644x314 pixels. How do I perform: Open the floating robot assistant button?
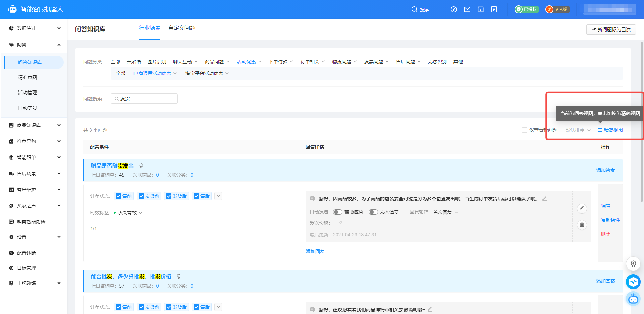[x=633, y=299]
